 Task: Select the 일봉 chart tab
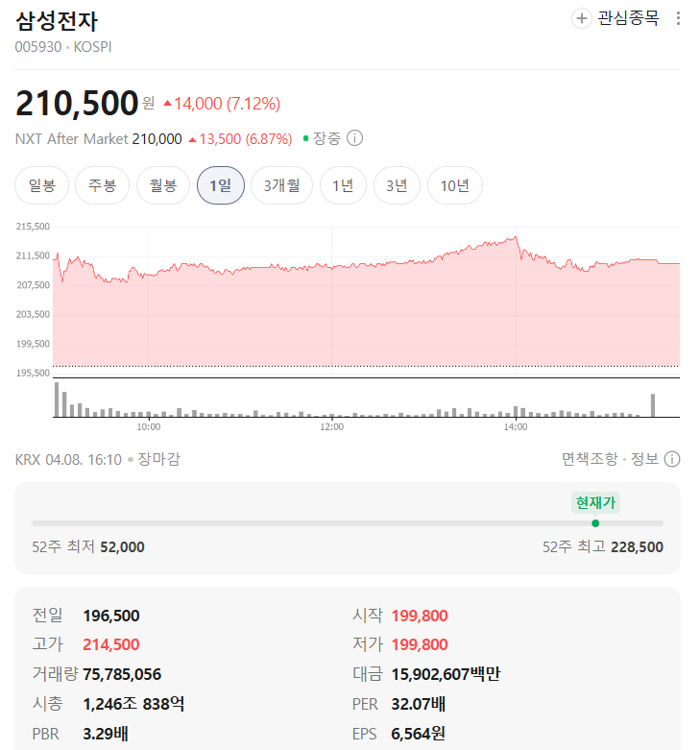tap(42, 185)
